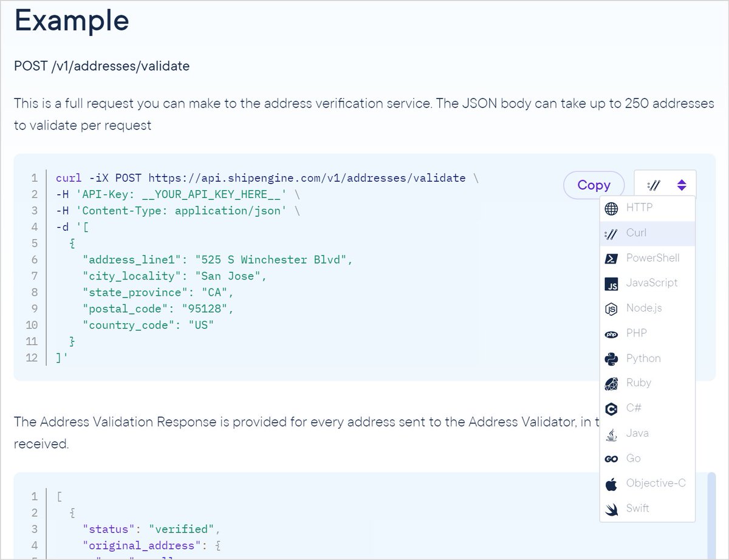Click the PHP logo icon
The height and width of the screenshot is (560, 729).
612,333
